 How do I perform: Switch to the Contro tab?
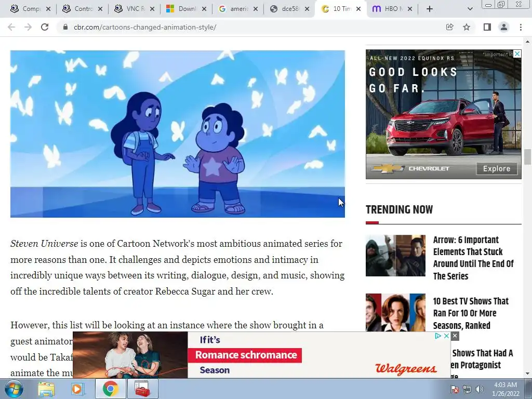tap(82, 9)
